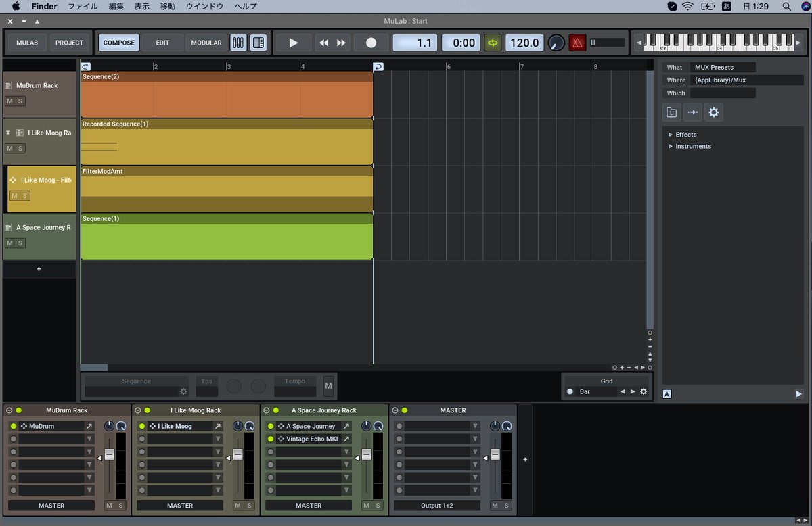Open the MULAB menu button
This screenshot has width=812, height=526.
tap(27, 43)
